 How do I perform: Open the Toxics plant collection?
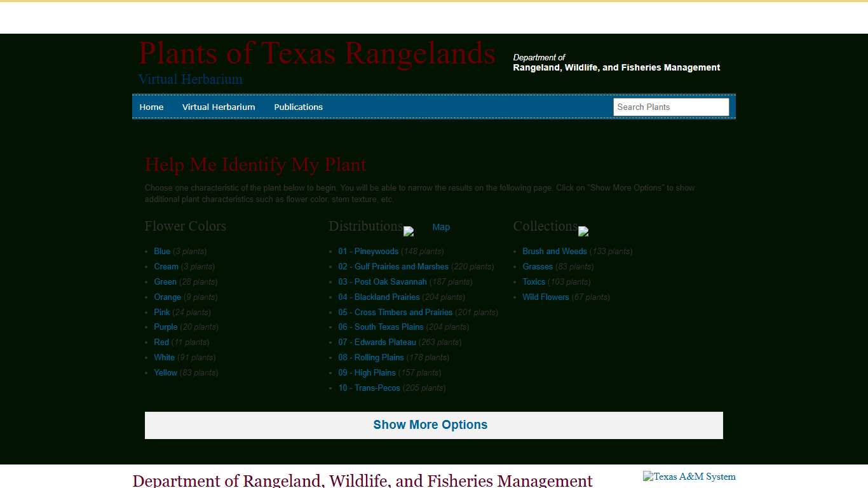tap(534, 281)
